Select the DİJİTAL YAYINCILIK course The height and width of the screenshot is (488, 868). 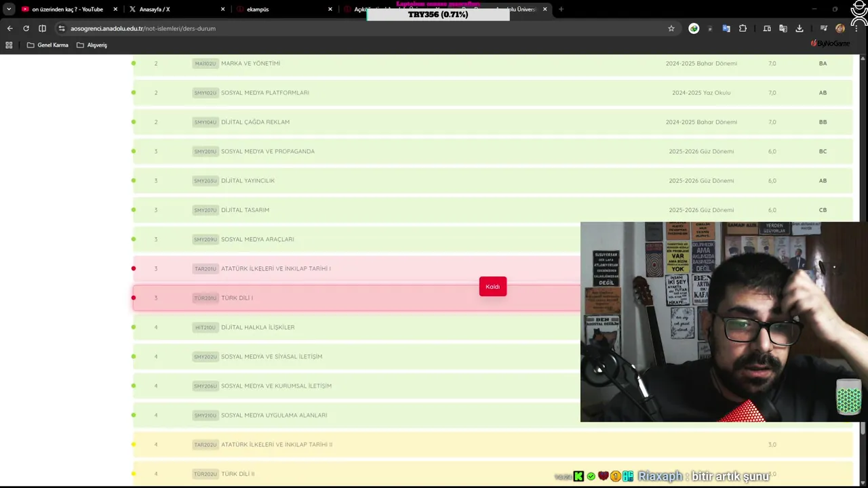(248, 181)
